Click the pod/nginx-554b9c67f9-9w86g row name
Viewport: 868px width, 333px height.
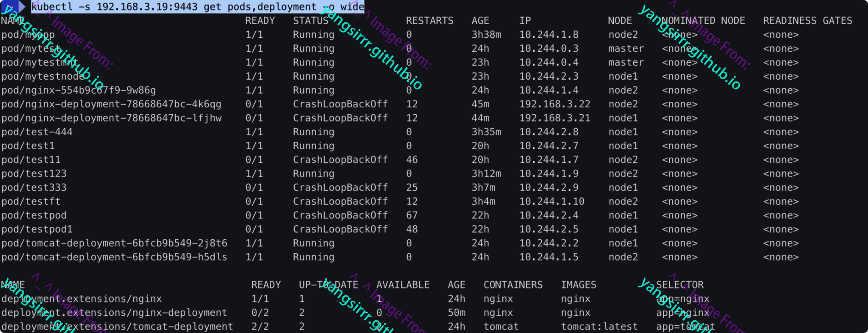point(79,90)
